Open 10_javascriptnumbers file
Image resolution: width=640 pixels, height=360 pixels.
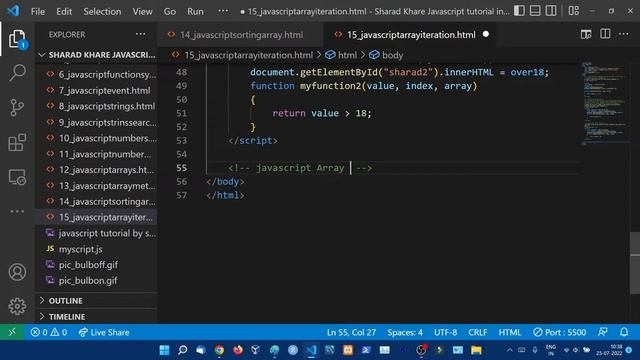(97, 138)
